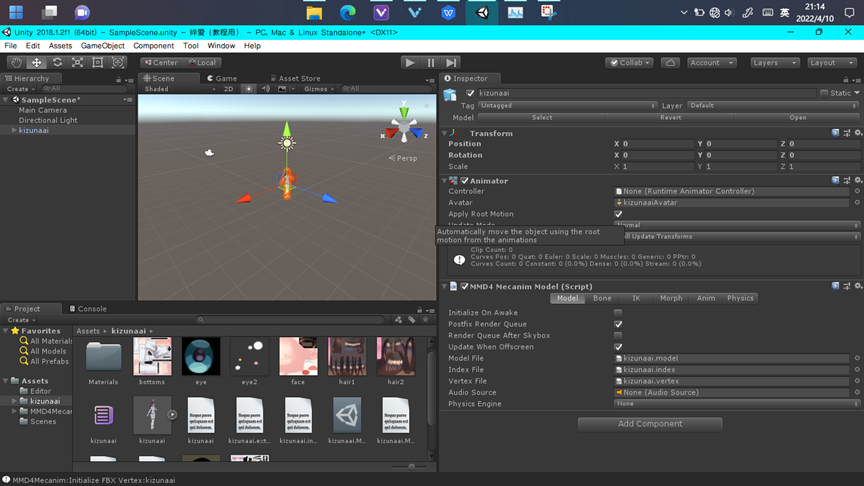This screenshot has height=486, width=864.
Task: Open Cloud services icon
Action: pos(670,62)
